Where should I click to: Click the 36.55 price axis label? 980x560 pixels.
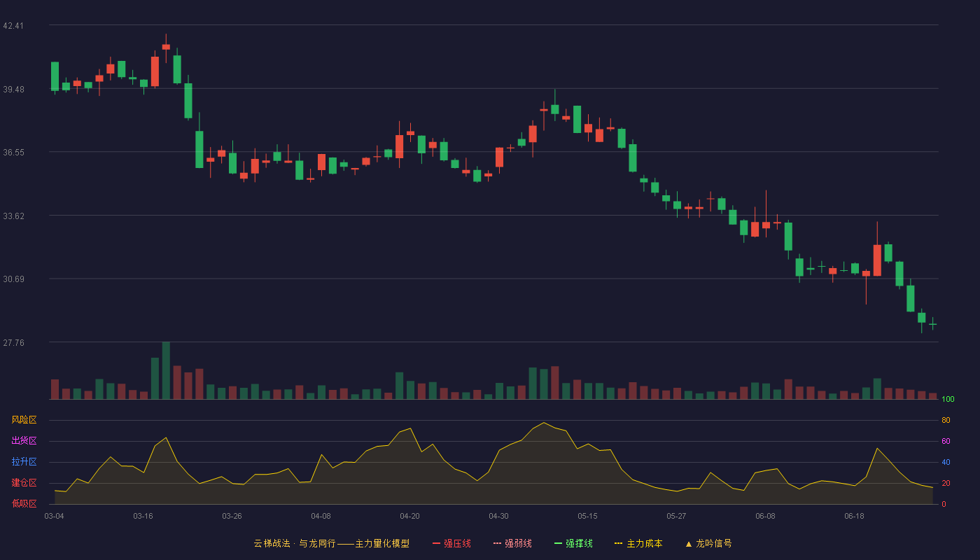coord(13,153)
